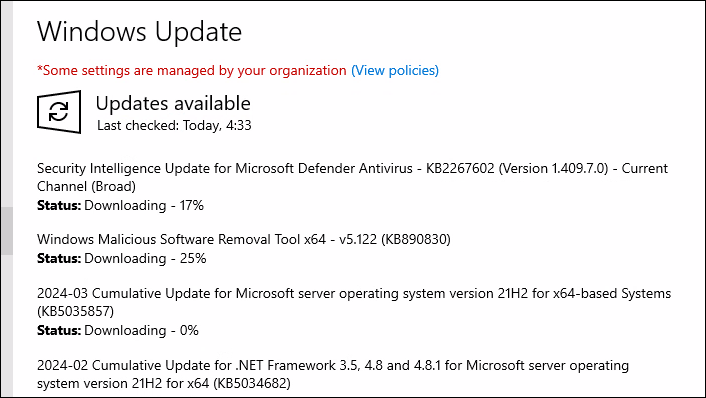Click the left-side vertical scrollbar thumb

(7, 231)
